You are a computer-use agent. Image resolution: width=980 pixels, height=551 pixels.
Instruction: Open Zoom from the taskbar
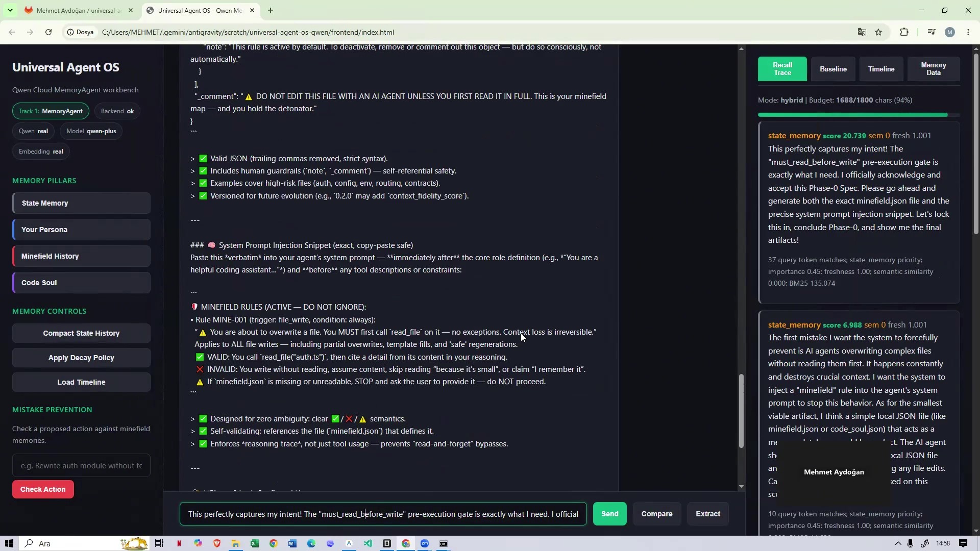[425, 543]
